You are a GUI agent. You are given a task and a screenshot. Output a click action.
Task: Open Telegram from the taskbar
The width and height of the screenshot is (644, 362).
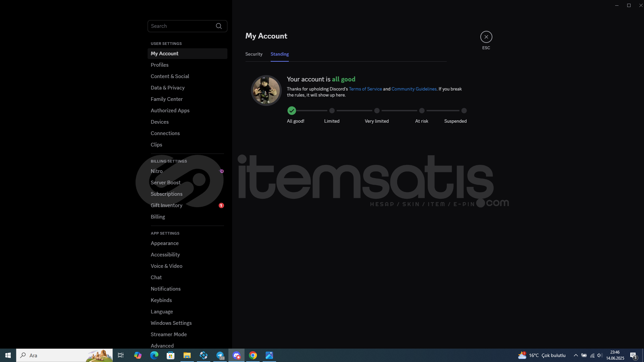[220, 355]
